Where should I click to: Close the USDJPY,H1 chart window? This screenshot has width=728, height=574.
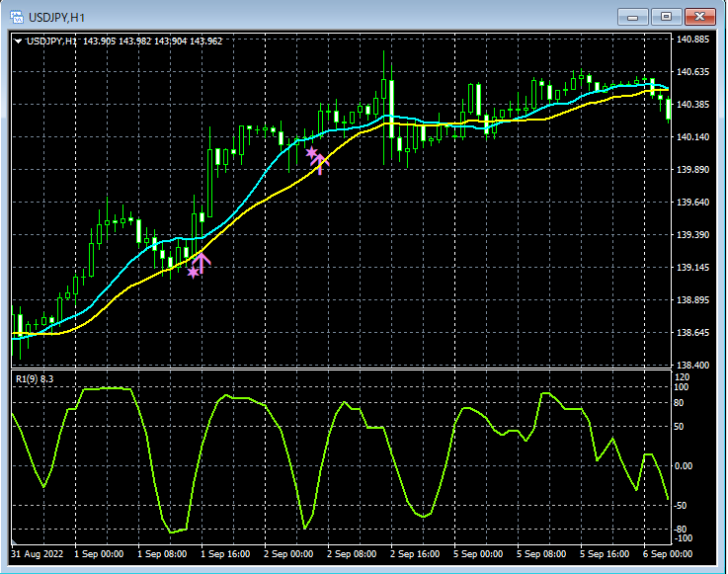pyautogui.click(x=700, y=17)
